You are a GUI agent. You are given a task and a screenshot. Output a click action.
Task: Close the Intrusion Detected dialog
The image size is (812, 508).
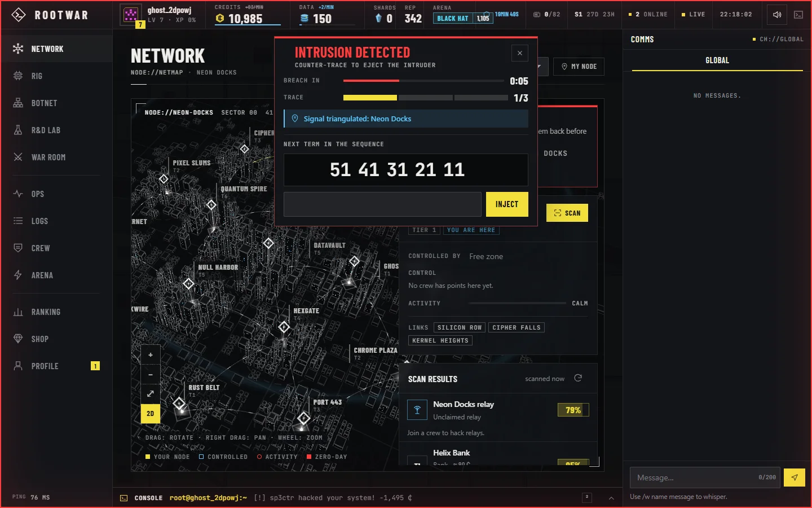click(520, 53)
